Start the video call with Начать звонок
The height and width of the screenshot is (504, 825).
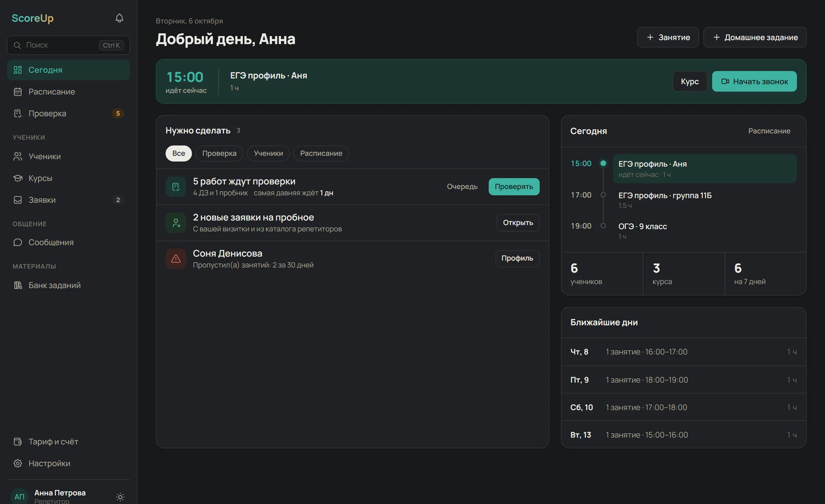tap(754, 81)
